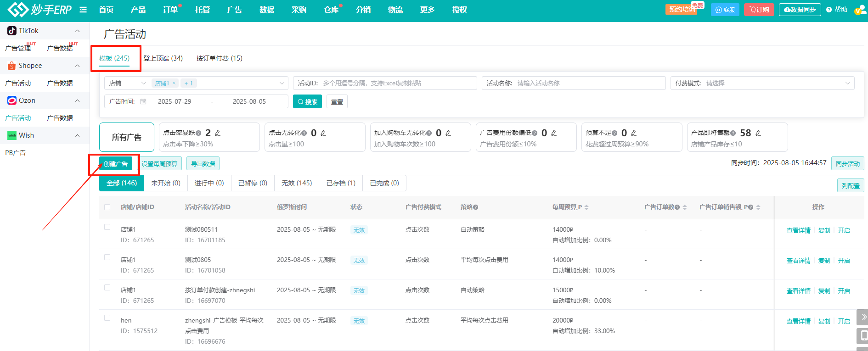Collapse the Ozon sidebar group
868x351 pixels.
pos(77,100)
